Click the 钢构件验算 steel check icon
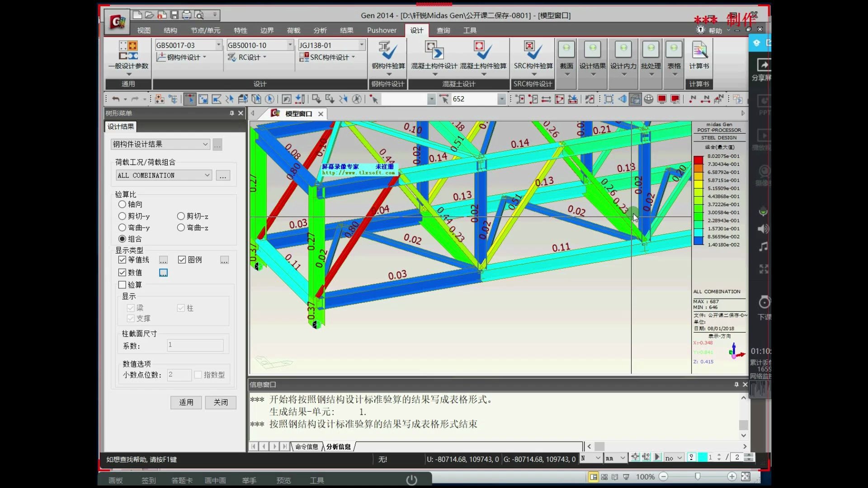The image size is (868, 488). click(388, 51)
